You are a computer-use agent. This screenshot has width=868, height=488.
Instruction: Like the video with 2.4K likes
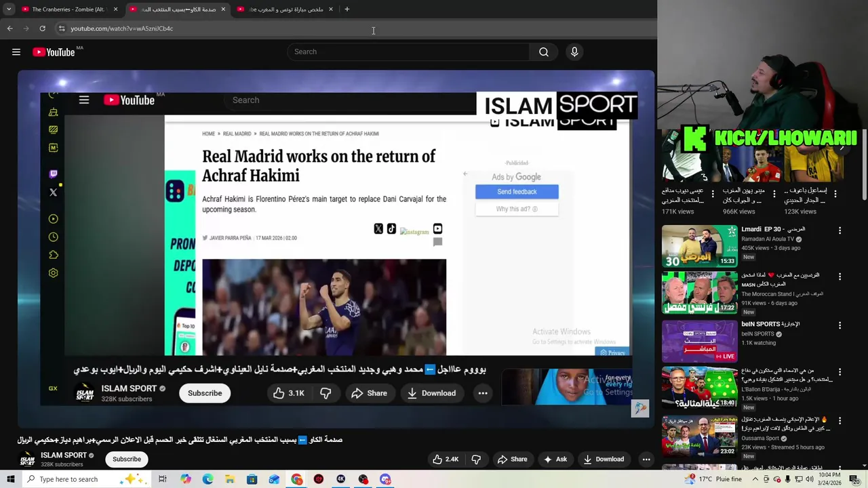point(445,459)
